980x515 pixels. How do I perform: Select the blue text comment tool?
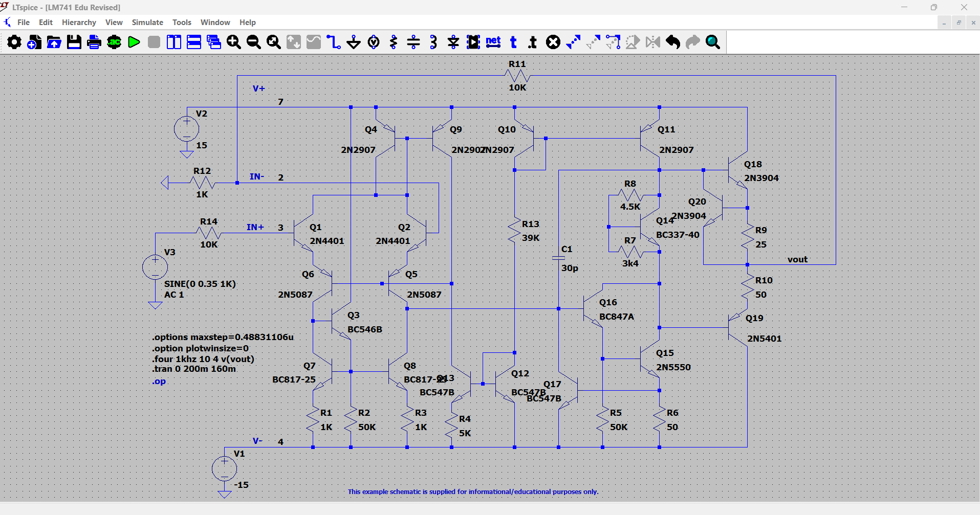pyautogui.click(x=513, y=42)
